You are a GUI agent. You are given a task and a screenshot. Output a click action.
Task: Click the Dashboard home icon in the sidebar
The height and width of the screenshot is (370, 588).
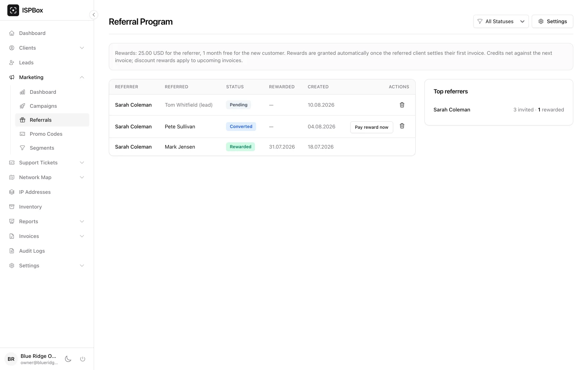click(12, 33)
